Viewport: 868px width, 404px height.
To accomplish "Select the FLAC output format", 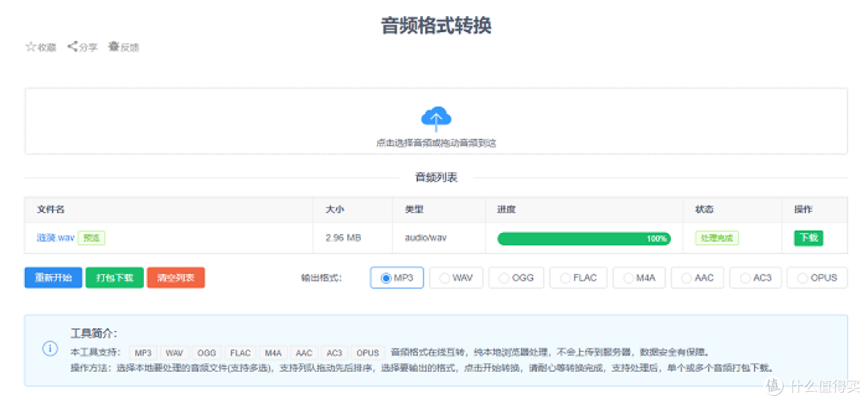I will point(579,278).
